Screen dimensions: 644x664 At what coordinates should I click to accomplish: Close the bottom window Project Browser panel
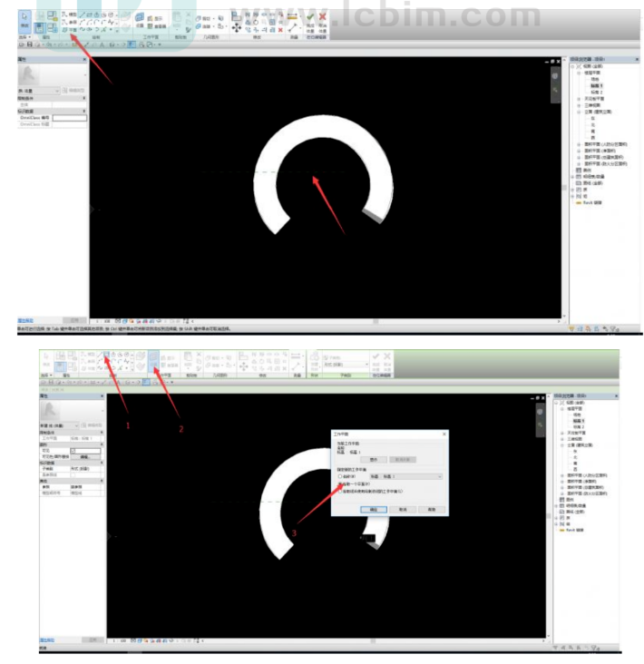pyautogui.click(x=616, y=395)
